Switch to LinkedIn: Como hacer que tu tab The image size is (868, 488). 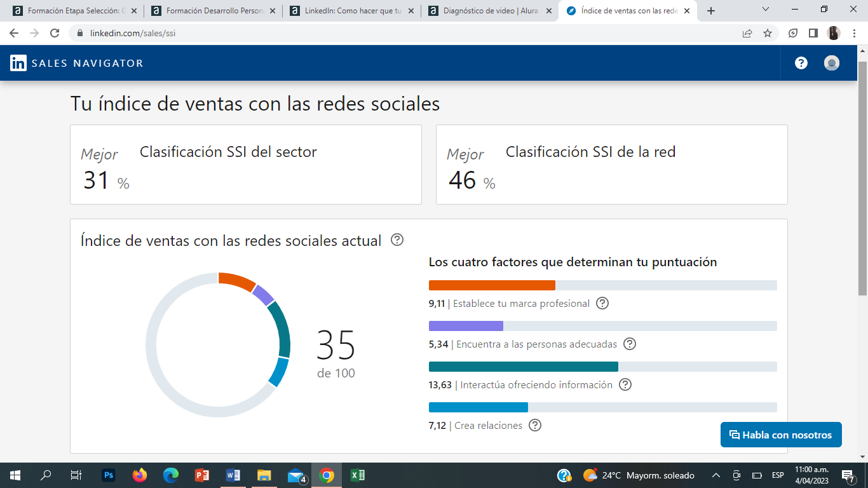(x=353, y=11)
